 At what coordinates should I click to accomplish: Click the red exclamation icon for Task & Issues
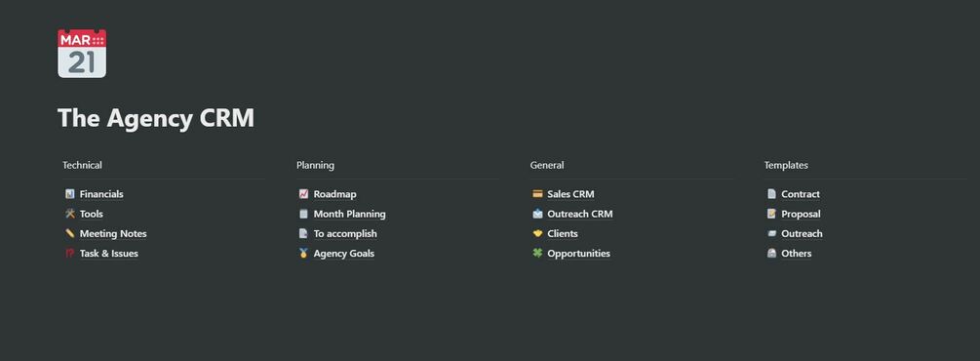[69, 254]
